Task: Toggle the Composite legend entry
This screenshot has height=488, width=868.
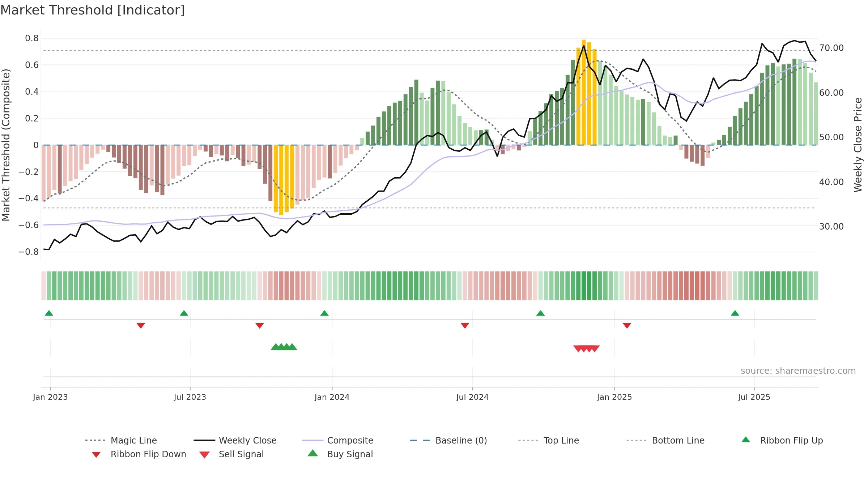Action: (337, 440)
